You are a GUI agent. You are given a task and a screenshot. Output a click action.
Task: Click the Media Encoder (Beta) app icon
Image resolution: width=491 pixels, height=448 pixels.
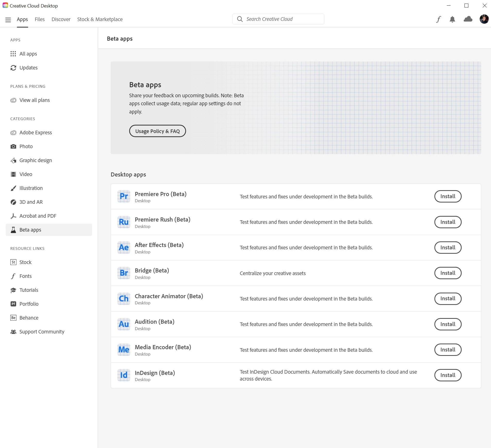point(124,349)
